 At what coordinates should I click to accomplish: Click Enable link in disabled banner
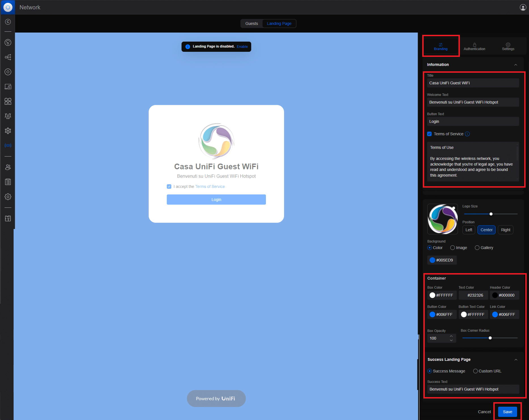242,47
